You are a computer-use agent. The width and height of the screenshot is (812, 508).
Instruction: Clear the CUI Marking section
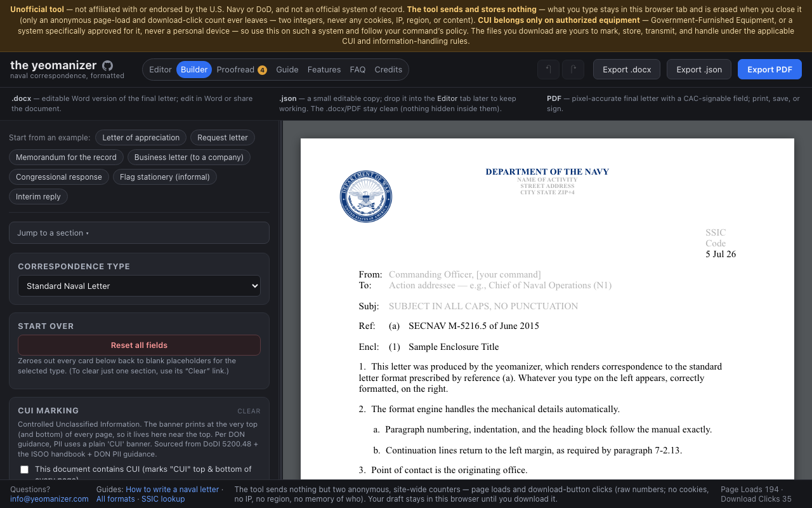tap(249, 411)
